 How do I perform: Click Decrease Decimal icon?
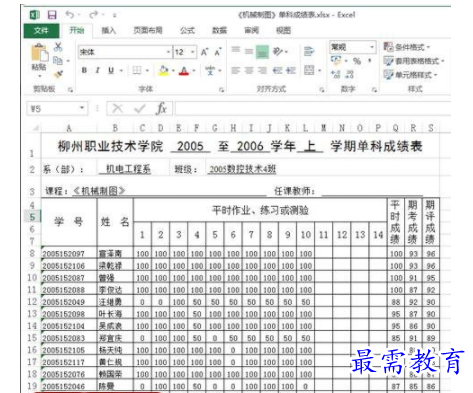pos(349,74)
